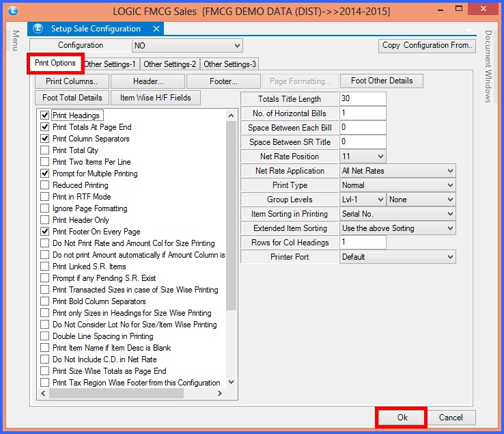Open the Menu side panel

coord(16,40)
